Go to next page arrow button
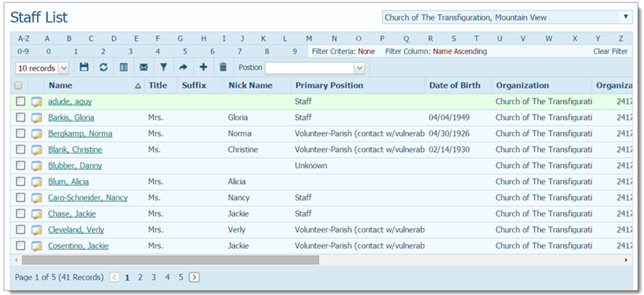Image resolution: width=644 pixels, height=295 pixels. pyautogui.click(x=194, y=277)
